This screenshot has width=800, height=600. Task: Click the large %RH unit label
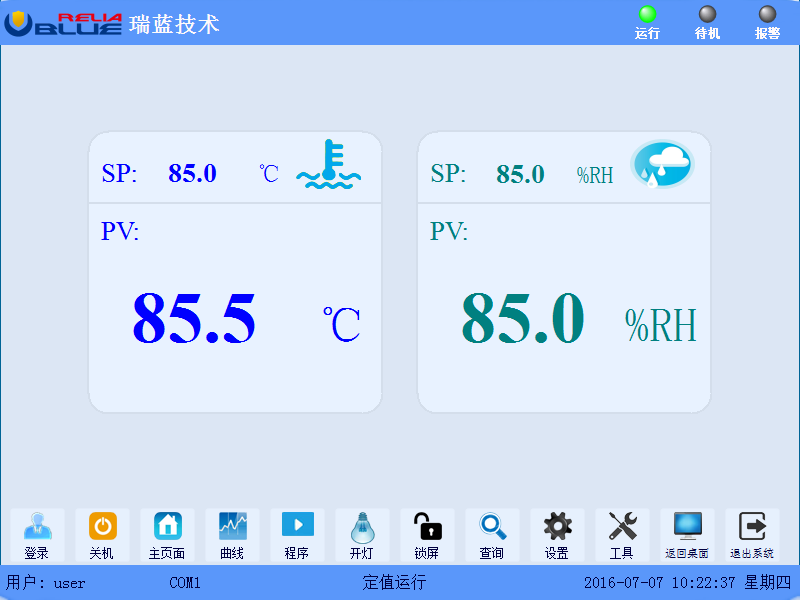tap(661, 325)
